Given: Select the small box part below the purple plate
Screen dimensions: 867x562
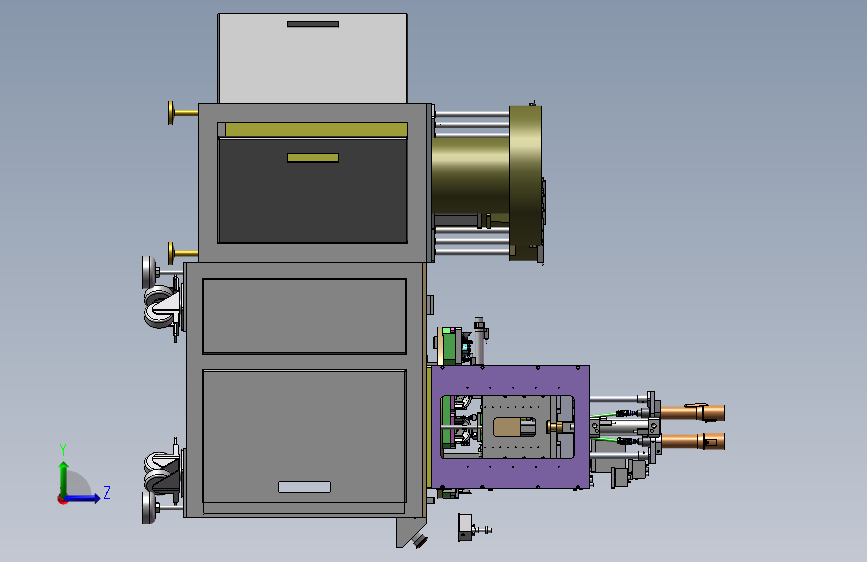Looking at the screenshot, I should [465, 527].
